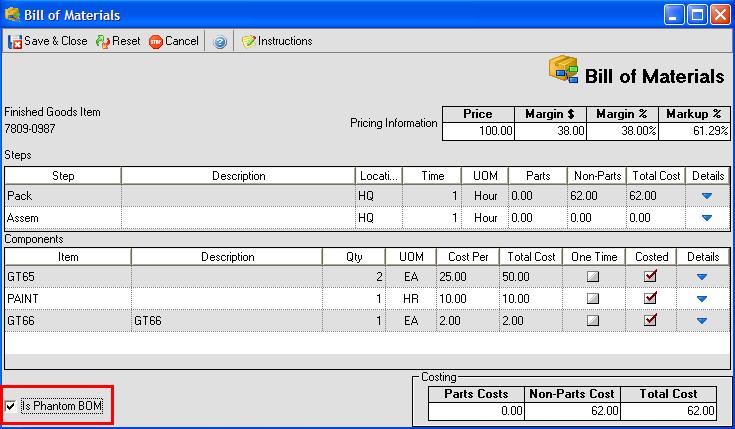Viewport: 735px width, 429px height.
Task: Open help with the blue question icon
Action: (219, 42)
